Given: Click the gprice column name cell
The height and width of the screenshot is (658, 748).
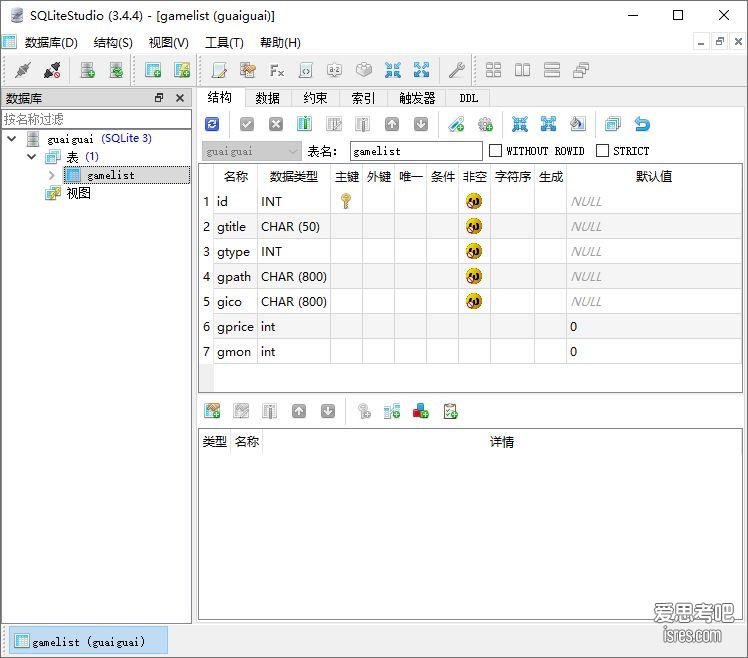Looking at the screenshot, I should [x=235, y=327].
